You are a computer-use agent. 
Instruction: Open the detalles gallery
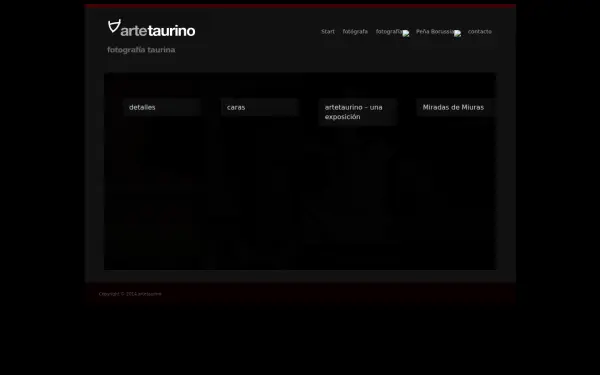(162, 108)
